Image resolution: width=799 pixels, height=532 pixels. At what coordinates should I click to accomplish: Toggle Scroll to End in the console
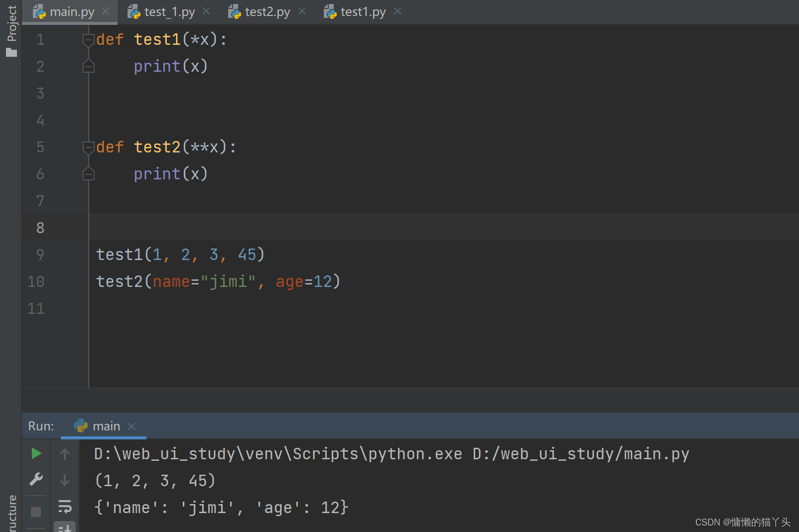[x=65, y=527]
